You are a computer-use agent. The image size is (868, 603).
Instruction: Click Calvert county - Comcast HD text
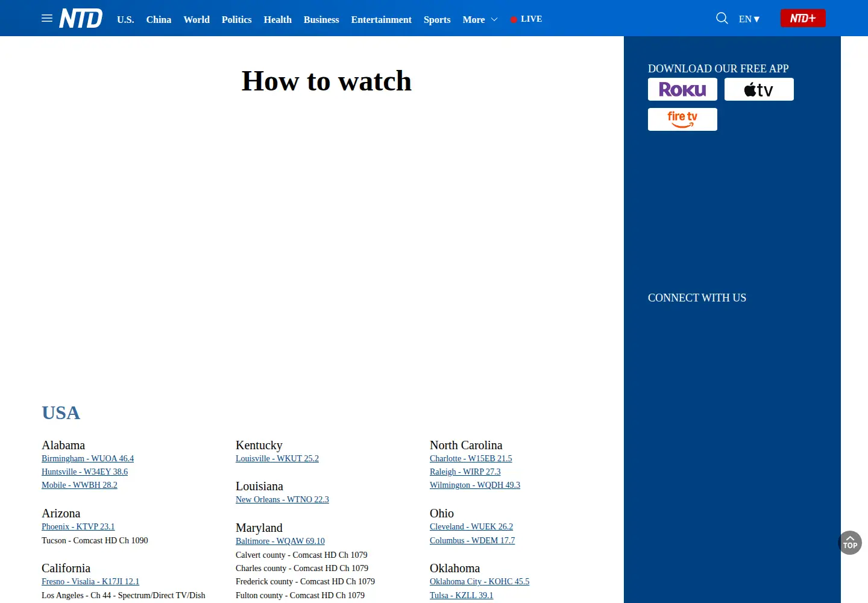pos(301,555)
